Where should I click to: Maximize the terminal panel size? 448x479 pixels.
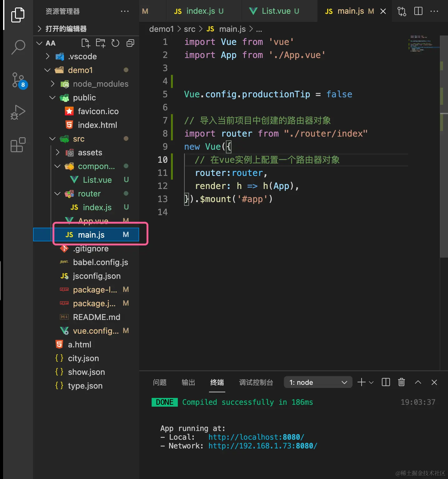(418, 382)
